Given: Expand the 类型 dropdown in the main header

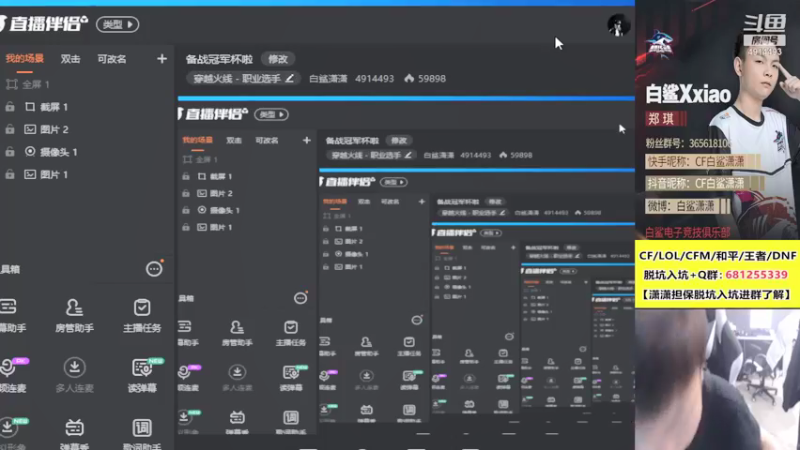Looking at the screenshot, I should [118, 24].
